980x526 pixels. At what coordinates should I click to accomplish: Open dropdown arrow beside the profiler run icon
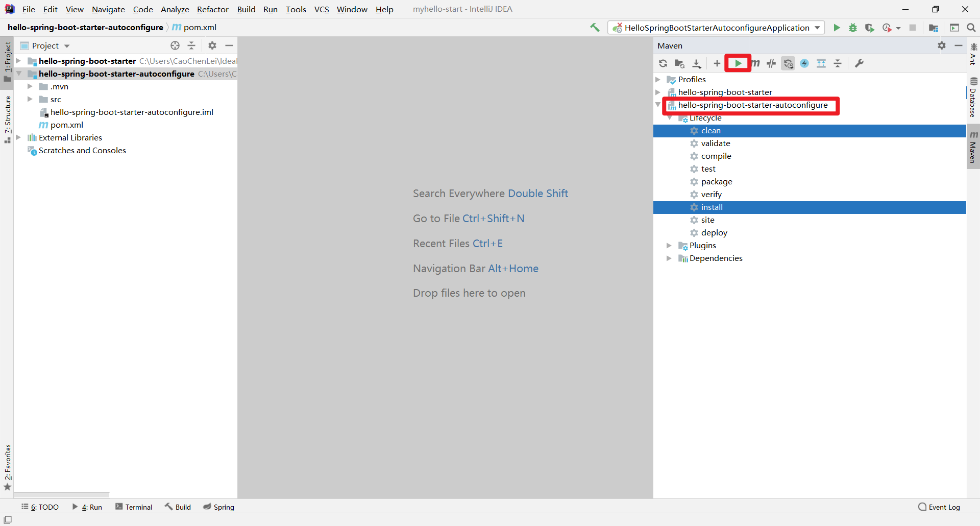(x=898, y=28)
